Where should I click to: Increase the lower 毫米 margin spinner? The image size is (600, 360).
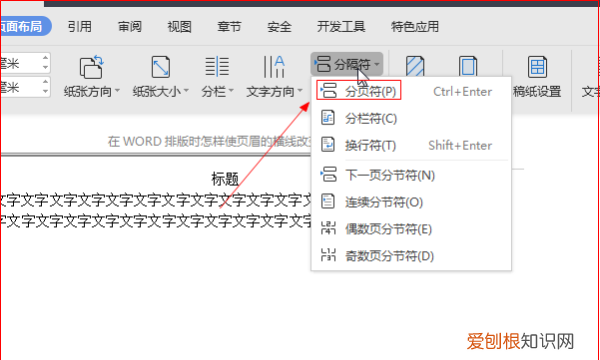(45, 82)
